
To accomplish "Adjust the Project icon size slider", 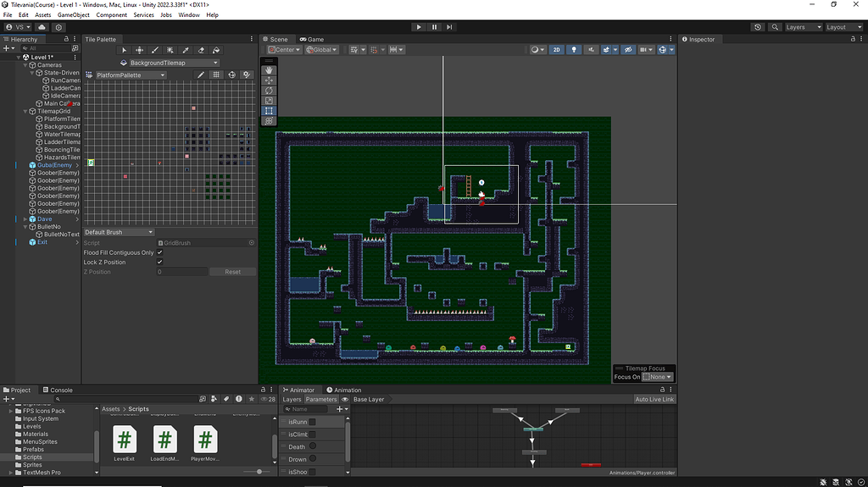I will pos(259,472).
